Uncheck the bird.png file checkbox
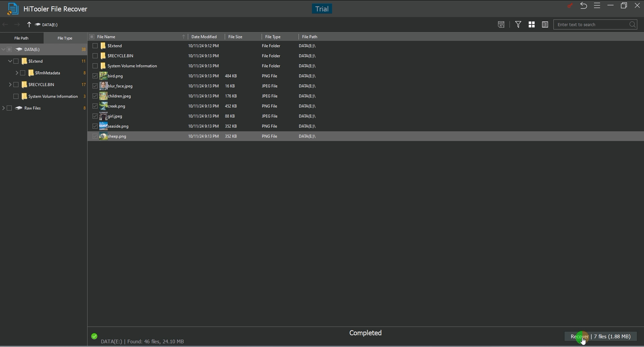The height and width of the screenshot is (347, 644). pyautogui.click(x=95, y=76)
